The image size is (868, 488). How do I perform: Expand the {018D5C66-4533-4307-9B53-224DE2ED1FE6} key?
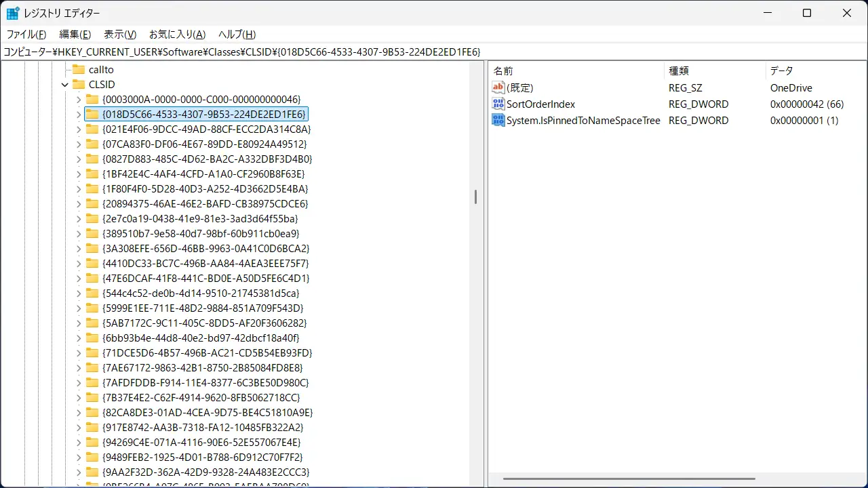[x=79, y=115]
